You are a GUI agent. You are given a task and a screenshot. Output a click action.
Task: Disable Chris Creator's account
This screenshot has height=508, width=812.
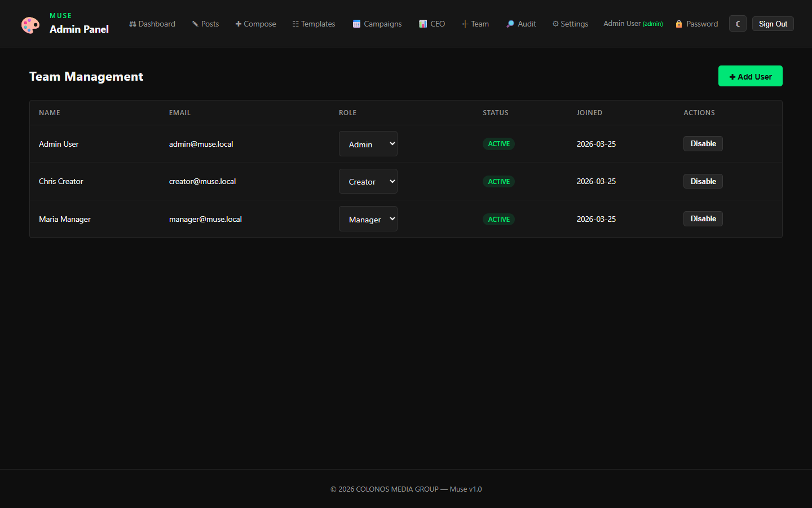coord(703,181)
